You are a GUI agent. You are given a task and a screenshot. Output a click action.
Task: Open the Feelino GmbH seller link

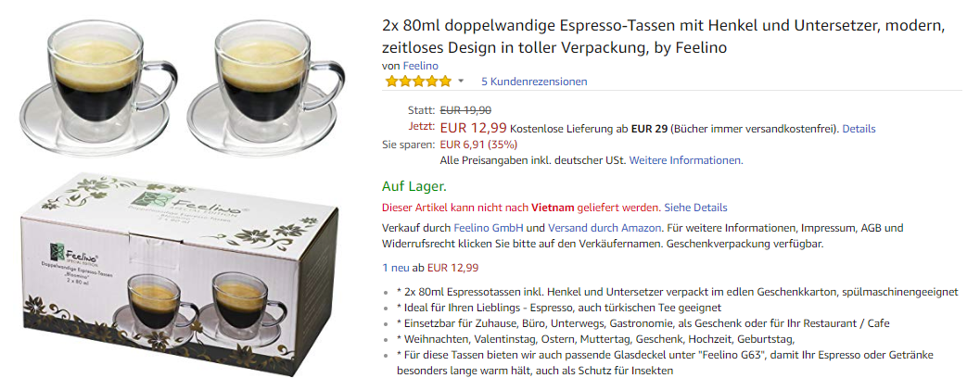488,228
